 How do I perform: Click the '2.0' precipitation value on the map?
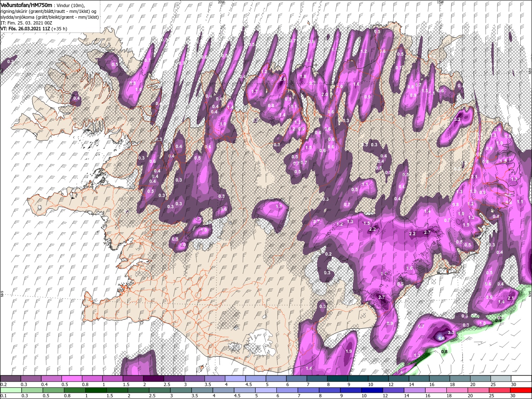coord(325,94)
